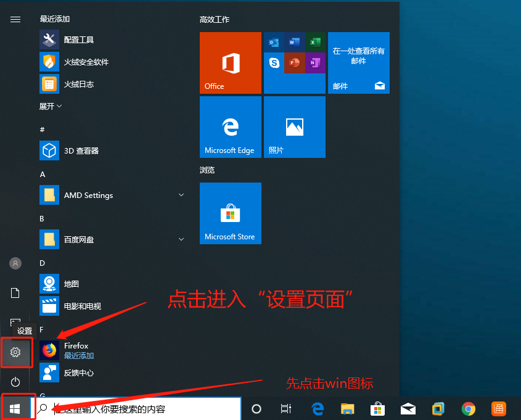Open the 邮件 mail tile

pyautogui.click(x=358, y=63)
